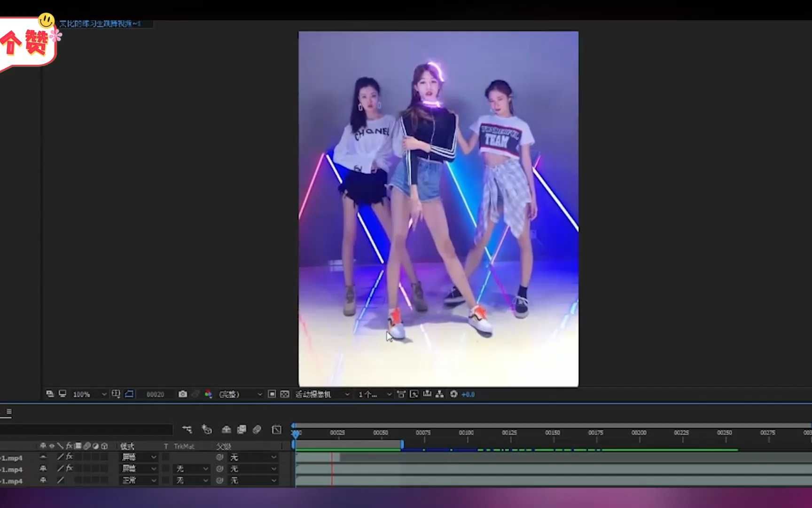The height and width of the screenshot is (508, 812).
Task: Toggle fx switch on middle 1.mp4 layer
Action: (x=70, y=468)
